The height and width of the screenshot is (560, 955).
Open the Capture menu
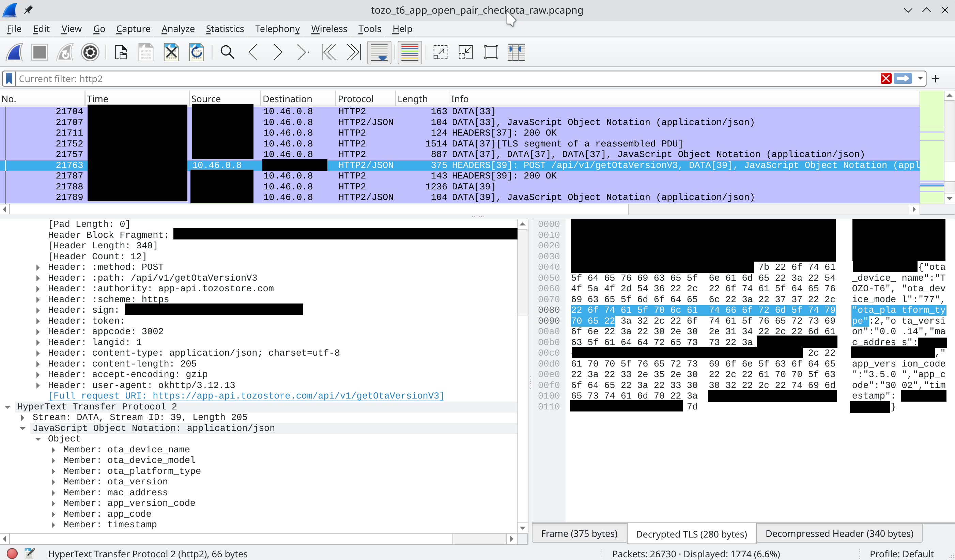(133, 29)
